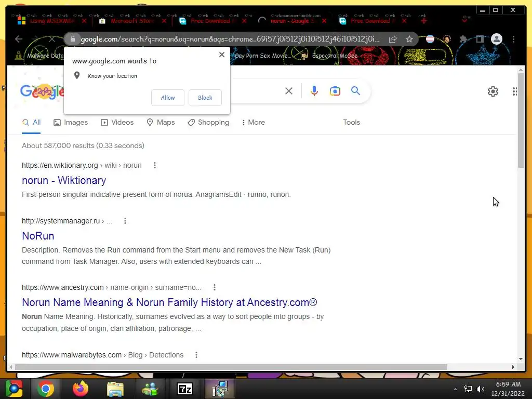Click scroll-down arrow of vertical scrollbar
Viewport: 532px width, 399px height.
(521, 359)
